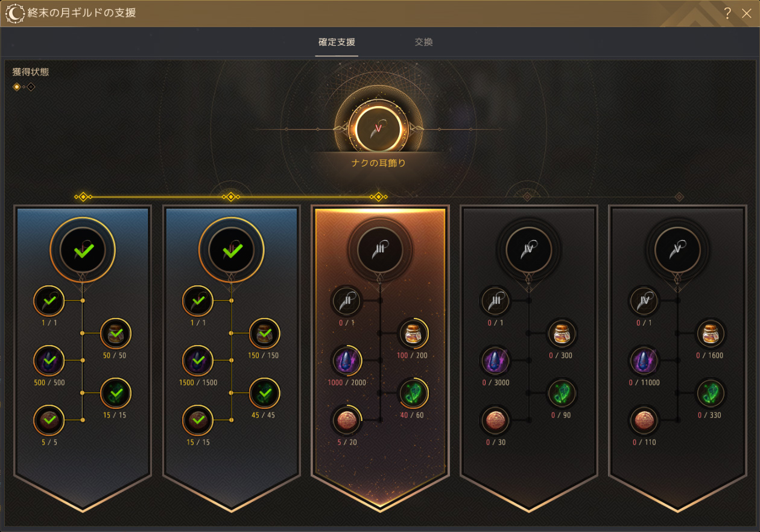Viewport: 760px width, 532px height.
Task: Click the copper coin showing 5 / 20
Action: pyautogui.click(x=347, y=420)
